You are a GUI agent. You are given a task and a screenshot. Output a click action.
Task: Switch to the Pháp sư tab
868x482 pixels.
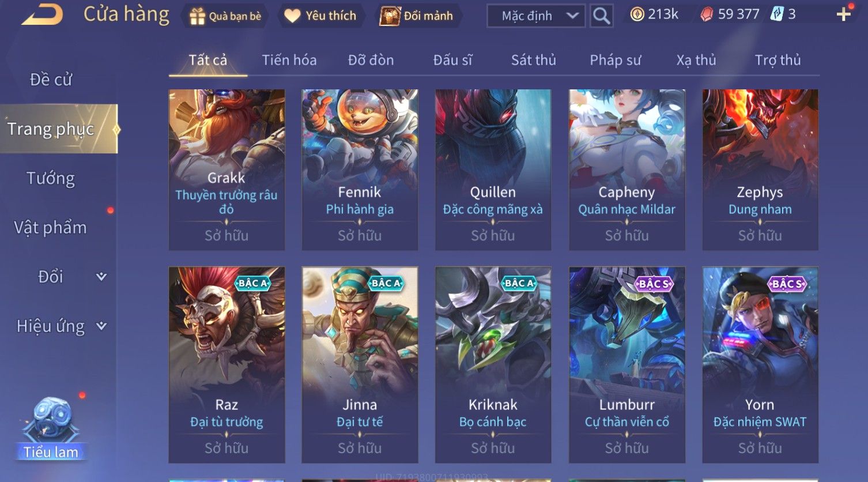pos(615,60)
